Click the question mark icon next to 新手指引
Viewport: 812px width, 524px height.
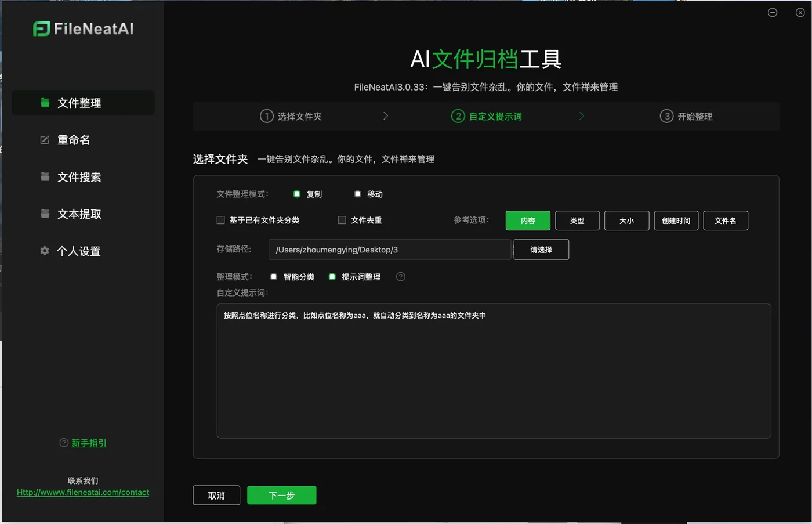(64, 443)
